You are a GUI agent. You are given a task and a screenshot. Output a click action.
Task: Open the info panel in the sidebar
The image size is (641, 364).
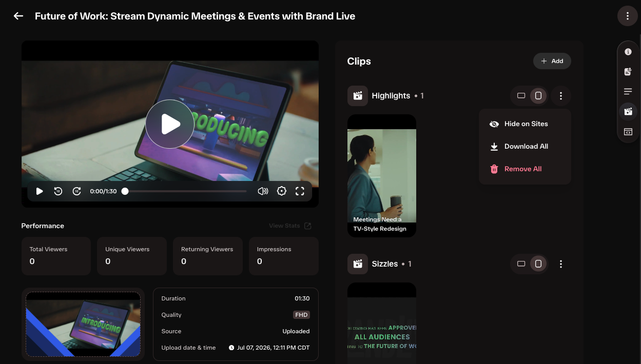[628, 52]
